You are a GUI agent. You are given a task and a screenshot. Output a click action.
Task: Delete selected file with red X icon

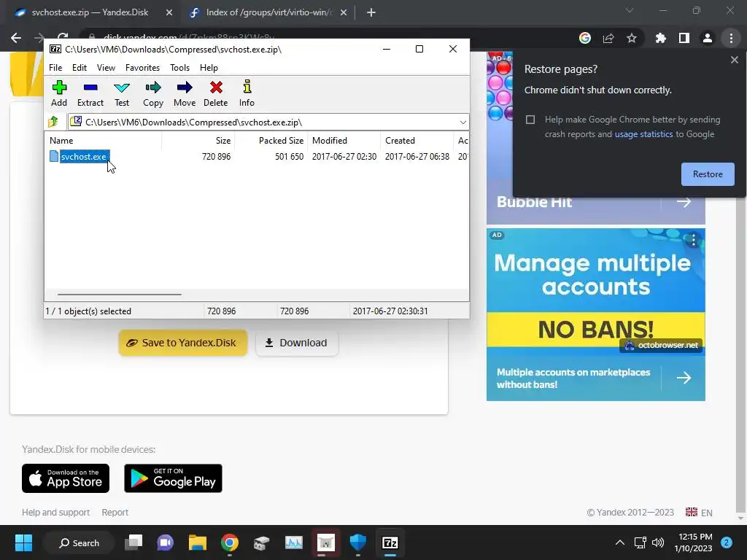216,93
